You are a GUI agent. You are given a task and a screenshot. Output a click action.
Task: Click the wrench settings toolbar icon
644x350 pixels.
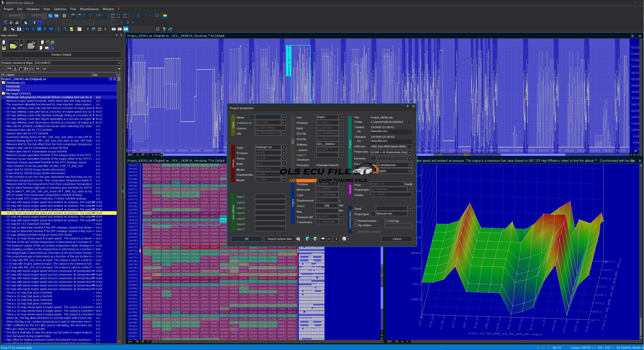pyautogui.click(x=158, y=29)
